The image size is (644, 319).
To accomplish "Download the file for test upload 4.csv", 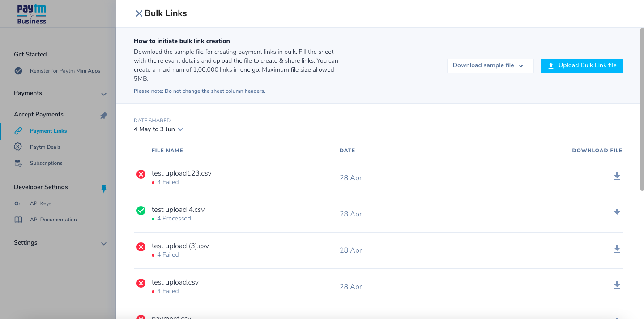I will coord(617,212).
